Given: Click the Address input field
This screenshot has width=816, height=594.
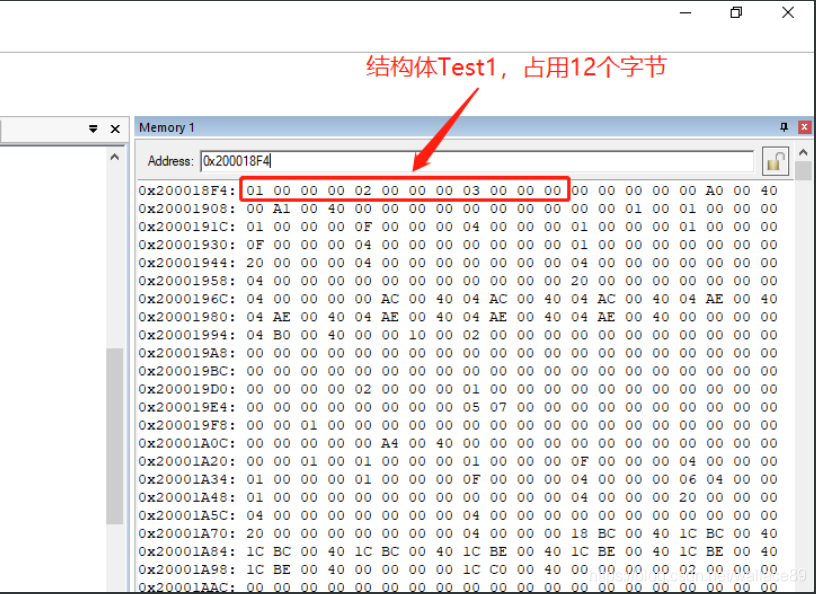Looking at the screenshot, I should click(x=477, y=161).
